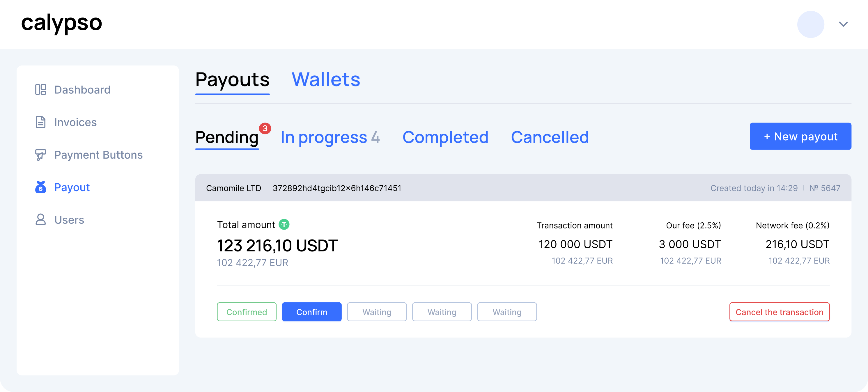868x392 pixels.
Task: Click the wallet address 372892hd4tgcib12×6h146c71451
Action: pos(337,188)
